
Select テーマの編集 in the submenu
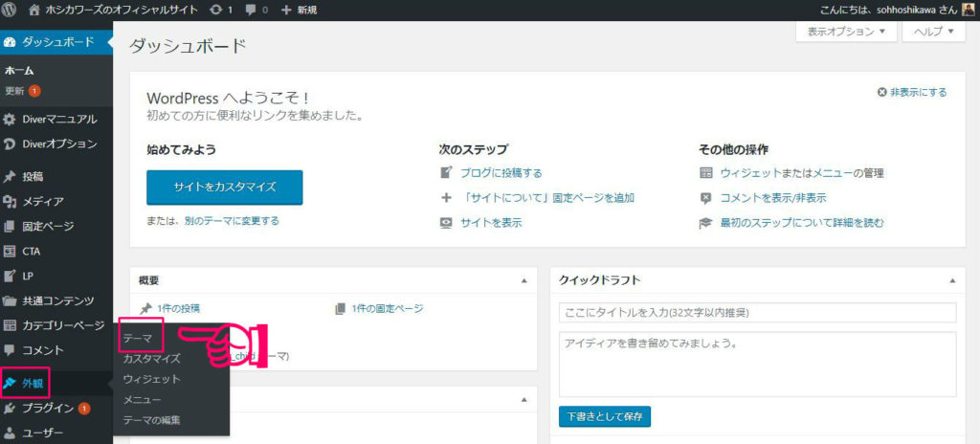152,420
